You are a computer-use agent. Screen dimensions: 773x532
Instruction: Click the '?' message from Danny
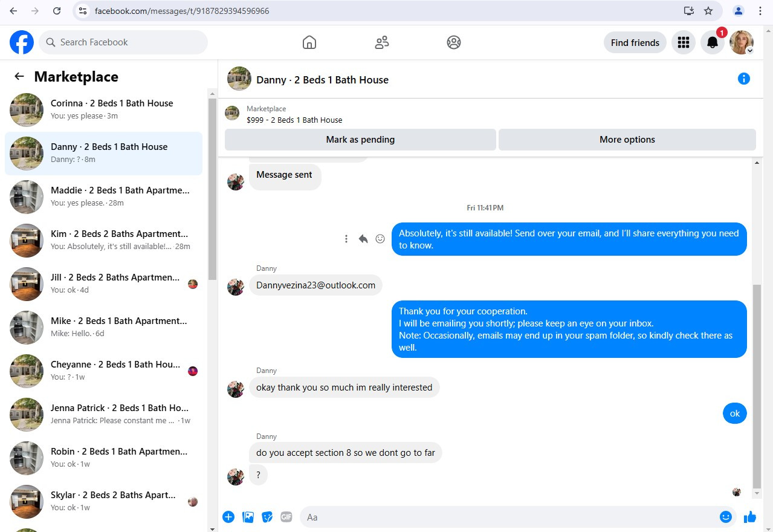point(258,475)
